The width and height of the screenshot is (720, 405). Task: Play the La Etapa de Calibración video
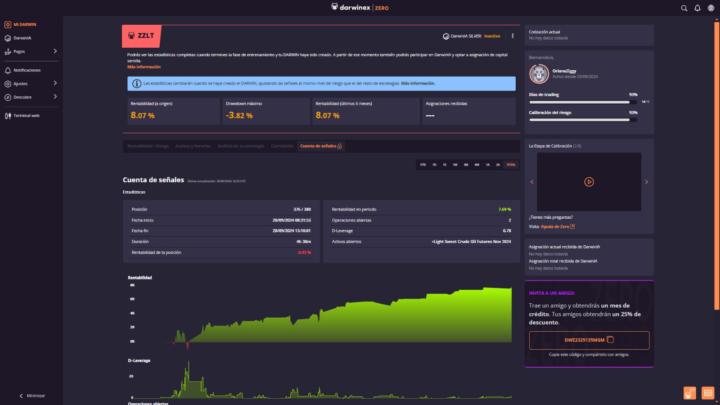[589, 182]
